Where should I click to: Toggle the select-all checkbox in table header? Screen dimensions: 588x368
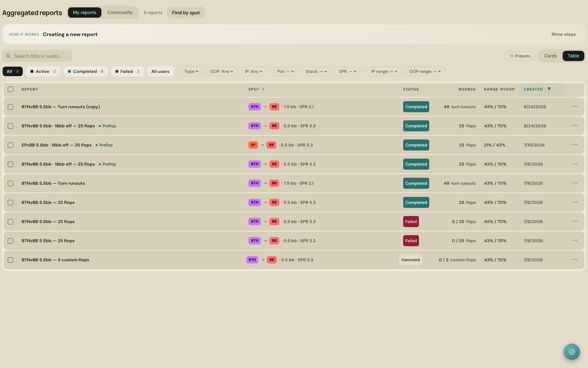coord(11,89)
